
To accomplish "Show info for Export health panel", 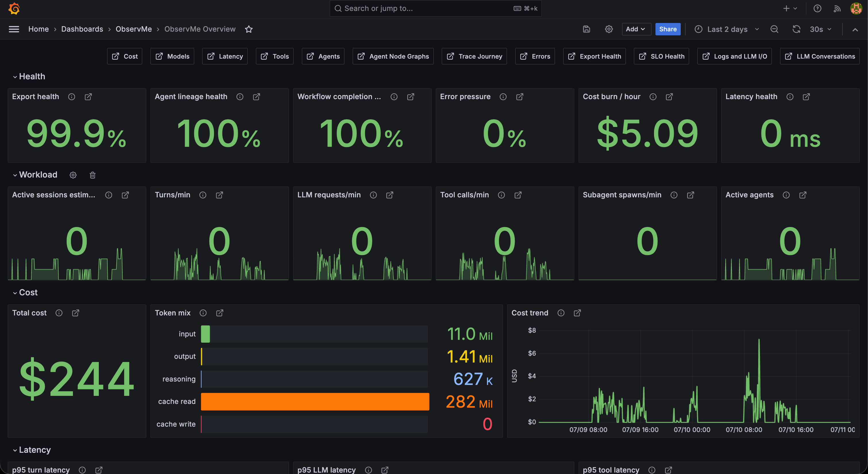I will coord(72,97).
